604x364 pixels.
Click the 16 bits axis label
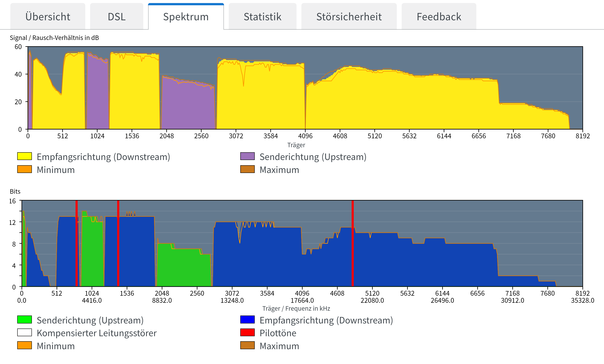[x=12, y=201]
